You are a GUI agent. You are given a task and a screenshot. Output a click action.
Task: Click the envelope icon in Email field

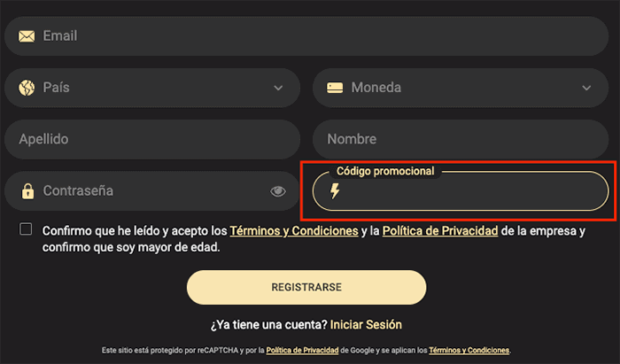(x=27, y=36)
